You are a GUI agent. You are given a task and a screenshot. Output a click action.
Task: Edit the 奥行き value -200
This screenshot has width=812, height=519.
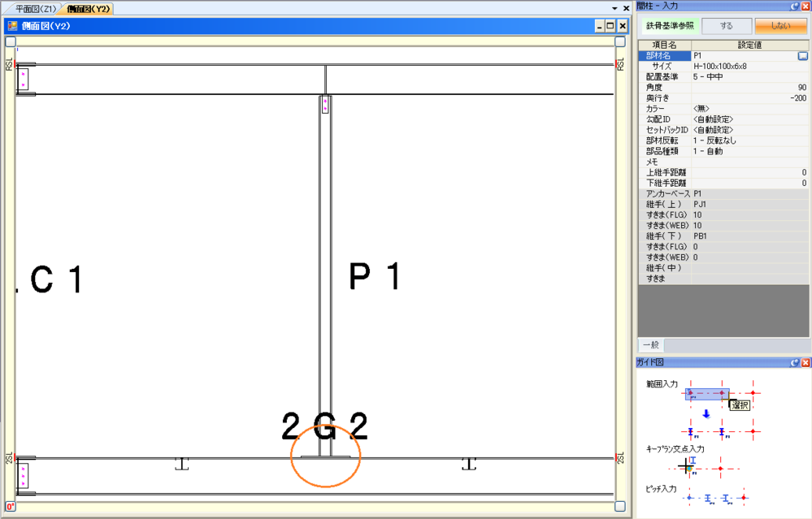750,98
